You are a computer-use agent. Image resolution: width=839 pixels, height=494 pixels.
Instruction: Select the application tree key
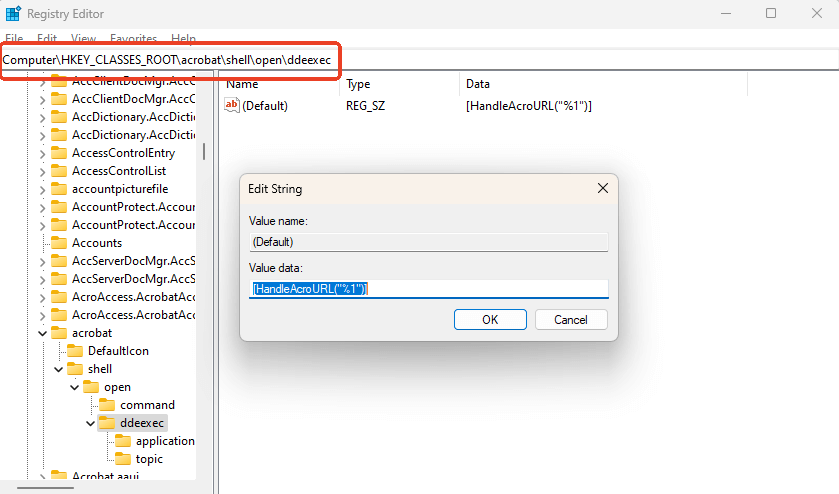165,441
